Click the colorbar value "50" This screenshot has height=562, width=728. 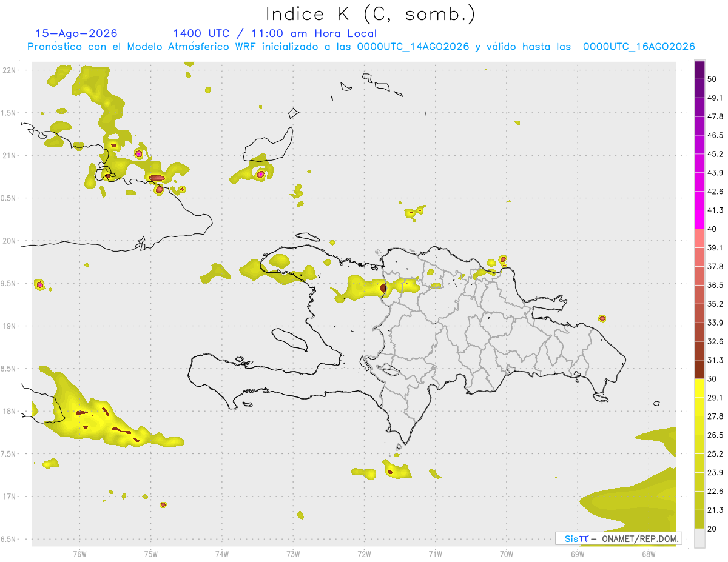pyautogui.click(x=713, y=79)
